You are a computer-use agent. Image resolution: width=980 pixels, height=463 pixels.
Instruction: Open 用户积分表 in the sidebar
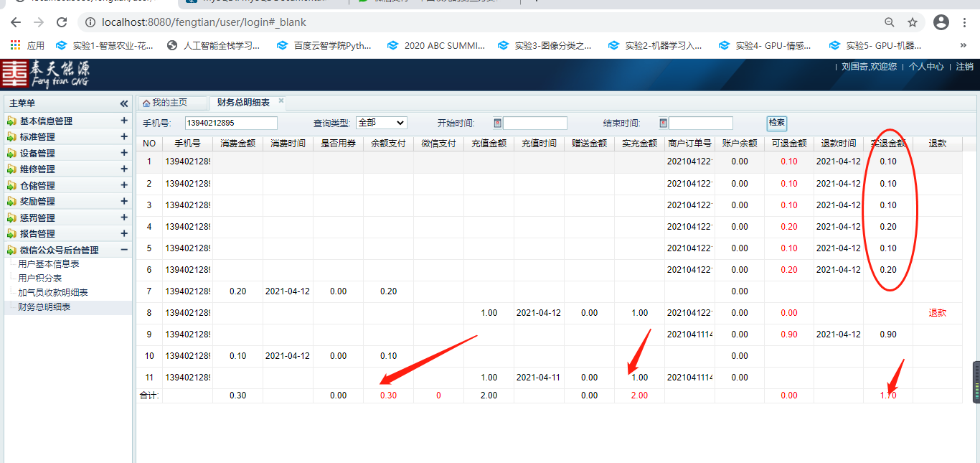[x=40, y=278]
